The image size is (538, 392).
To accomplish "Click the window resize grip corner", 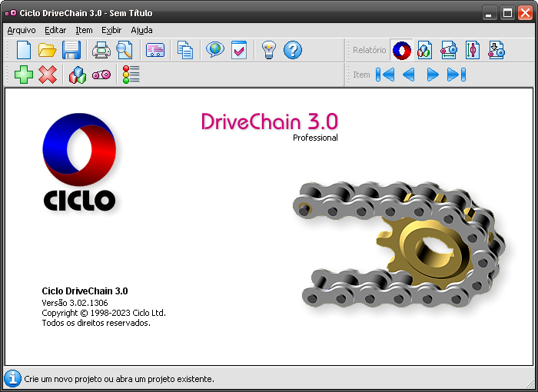I will [x=530, y=384].
